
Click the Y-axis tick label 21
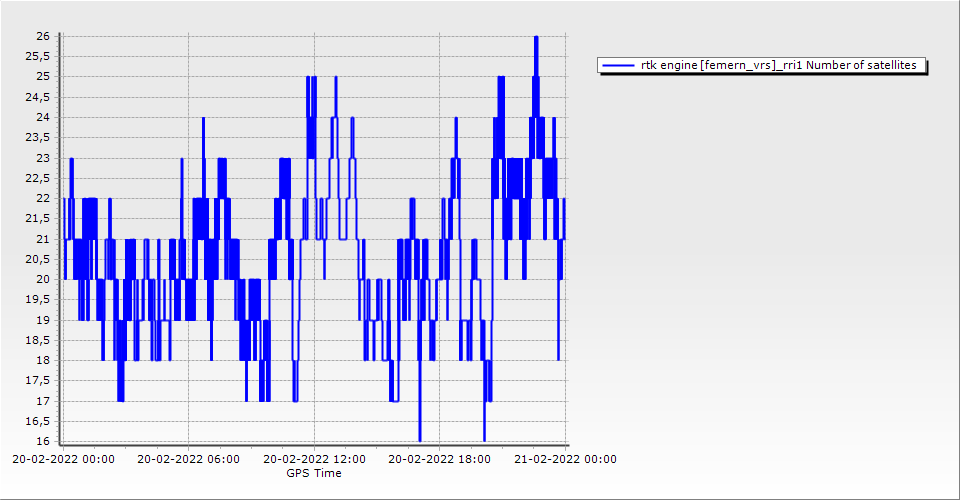(x=42, y=239)
